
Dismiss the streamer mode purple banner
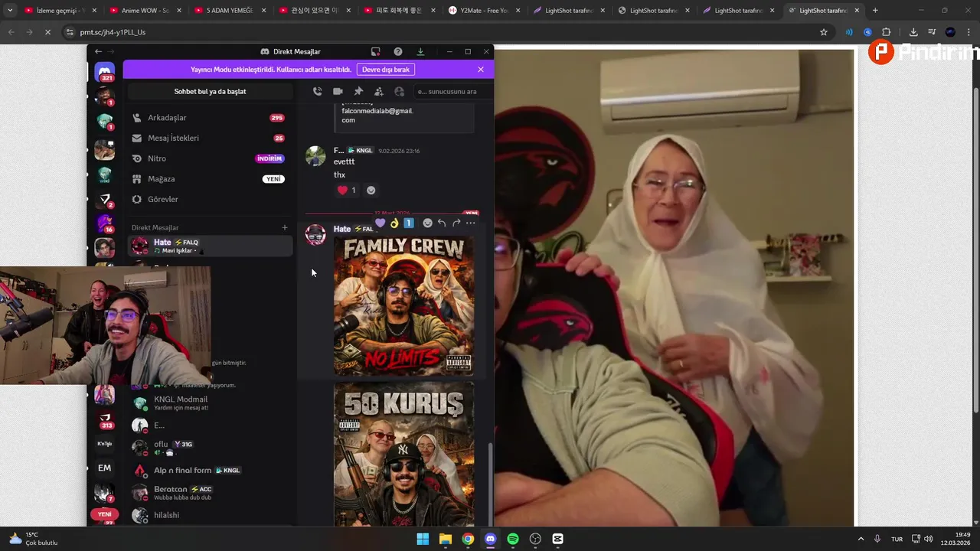(481, 69)
